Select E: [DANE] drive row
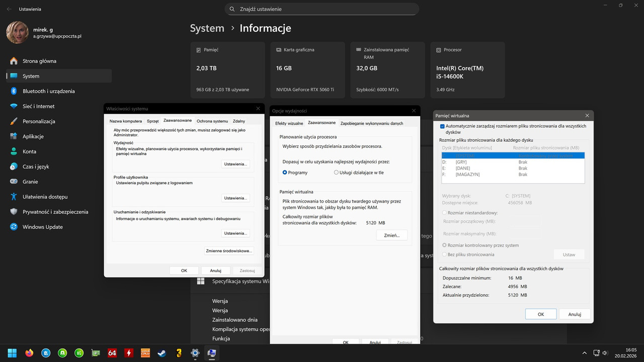644x362 pixels. click(x=513, y=168)
